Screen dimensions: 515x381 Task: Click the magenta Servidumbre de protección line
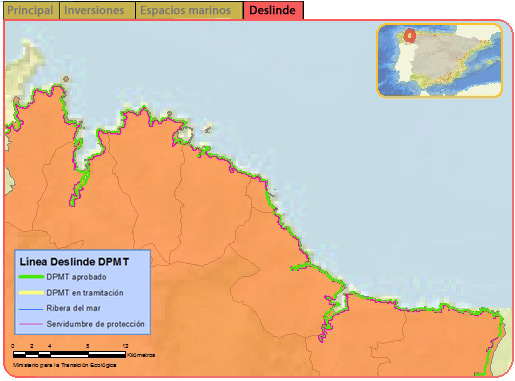click(x=31, y=324)
